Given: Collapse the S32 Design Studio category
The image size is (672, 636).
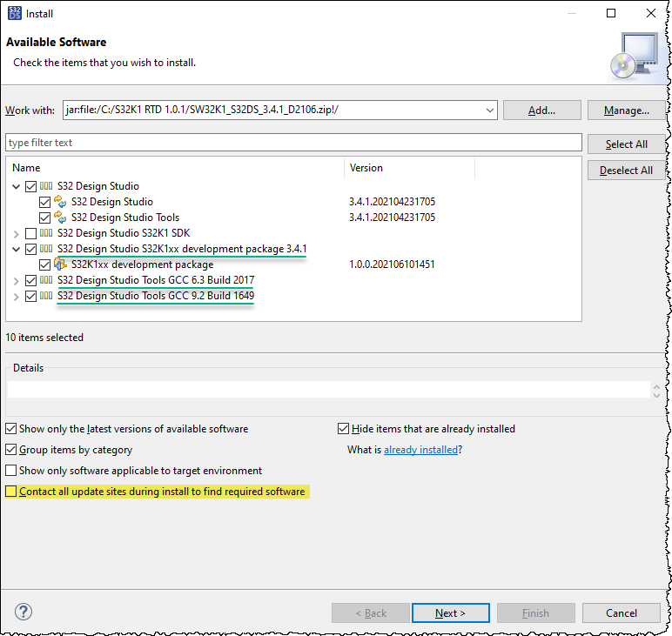Looking at the screenshot, I should 17,186.
